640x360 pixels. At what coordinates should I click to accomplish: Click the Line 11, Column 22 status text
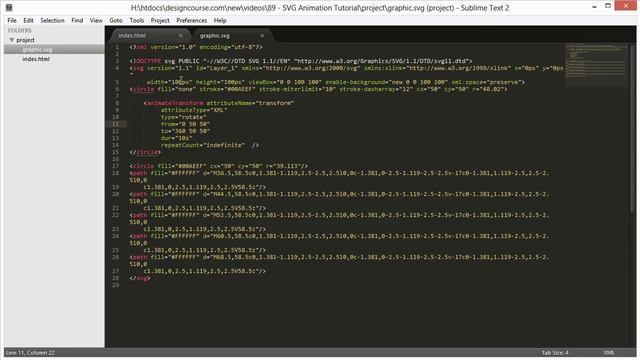point(30,352)
